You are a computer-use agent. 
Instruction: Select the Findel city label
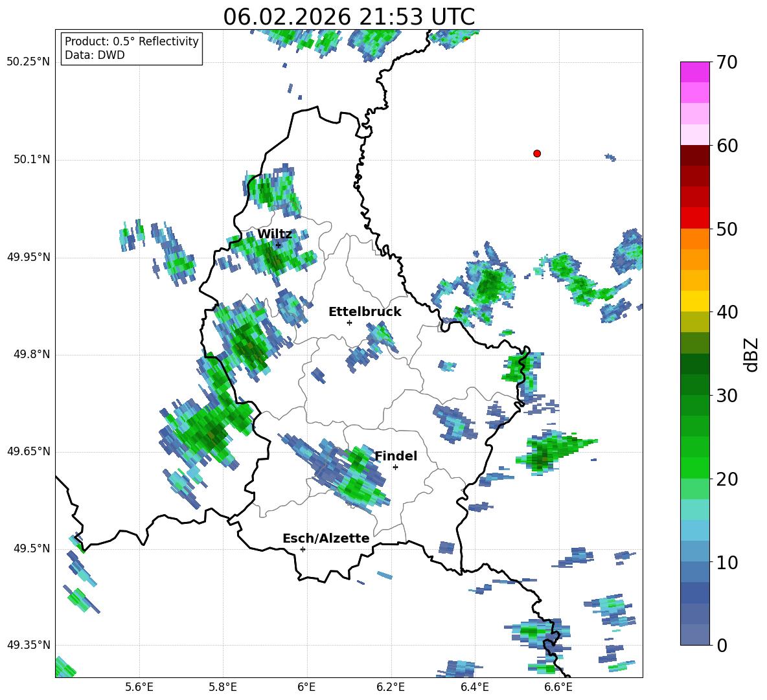tap(396, 456)
